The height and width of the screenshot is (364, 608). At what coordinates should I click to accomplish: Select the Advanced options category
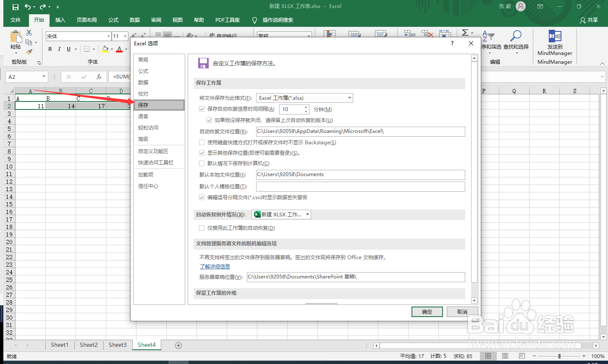point(159,139)
